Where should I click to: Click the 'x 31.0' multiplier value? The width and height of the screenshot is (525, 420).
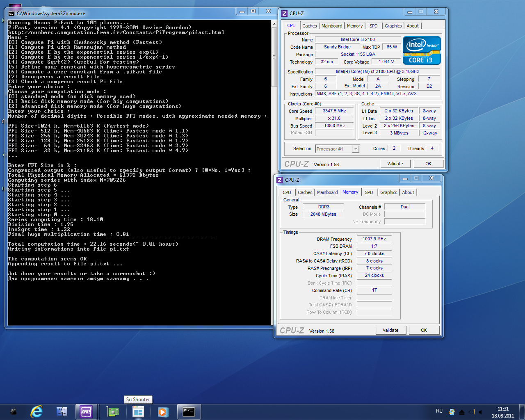pyautogui.click(x=334, y=119)
